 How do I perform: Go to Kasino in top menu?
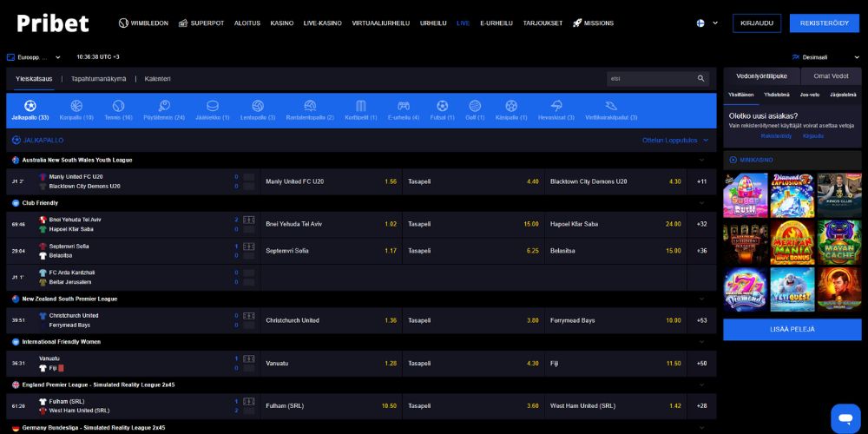(282, 23)
